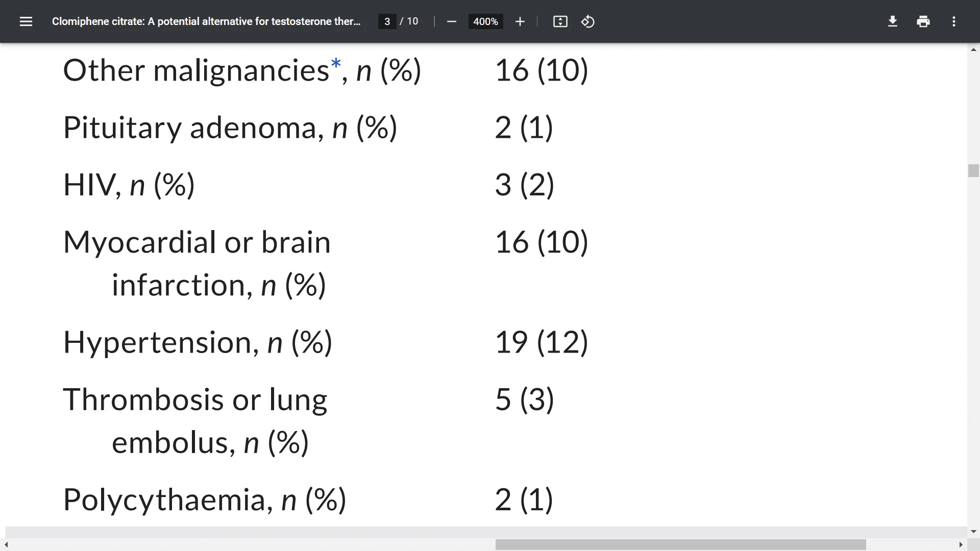The width and height of the screenshot is (980, 551).
Task: Click the vertical scrollbar down arrow
Action: [x=973, y=532]
